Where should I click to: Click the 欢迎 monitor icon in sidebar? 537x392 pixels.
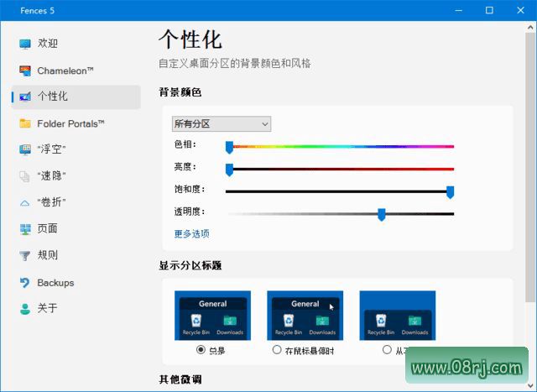tap(25, 44)
